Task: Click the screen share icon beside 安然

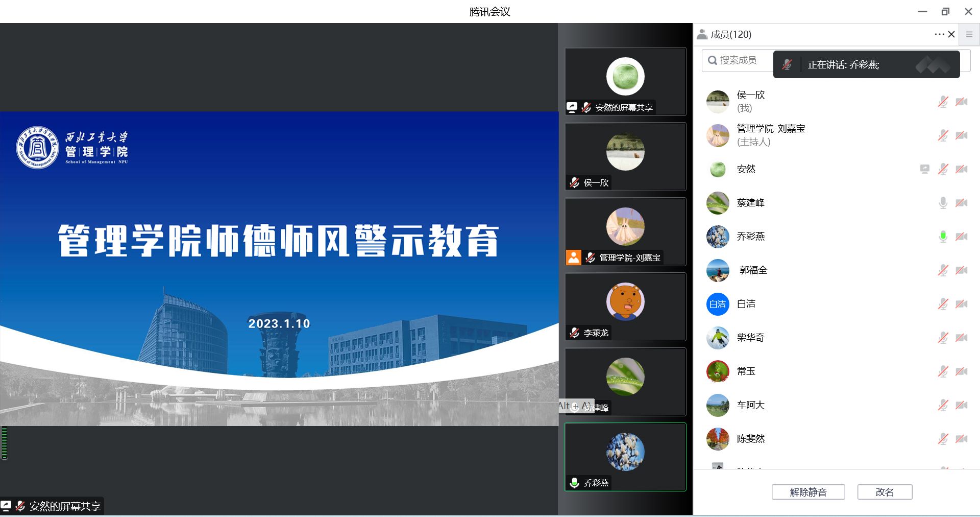Action: (x=924, y=169)
